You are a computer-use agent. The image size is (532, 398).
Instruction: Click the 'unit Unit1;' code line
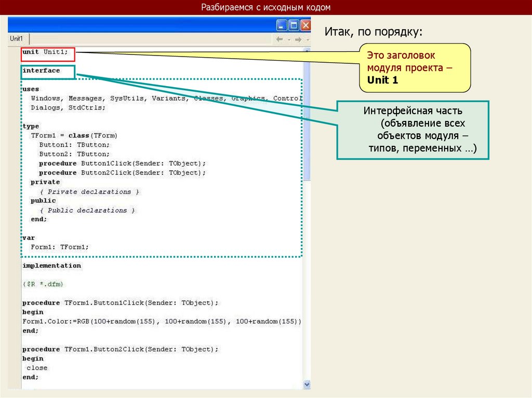45,52
